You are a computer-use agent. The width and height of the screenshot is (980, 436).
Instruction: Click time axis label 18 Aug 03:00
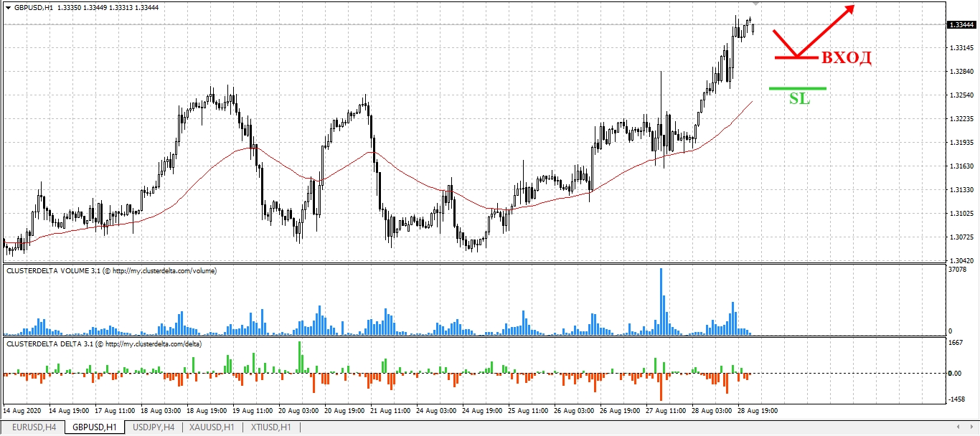[161, 412]
